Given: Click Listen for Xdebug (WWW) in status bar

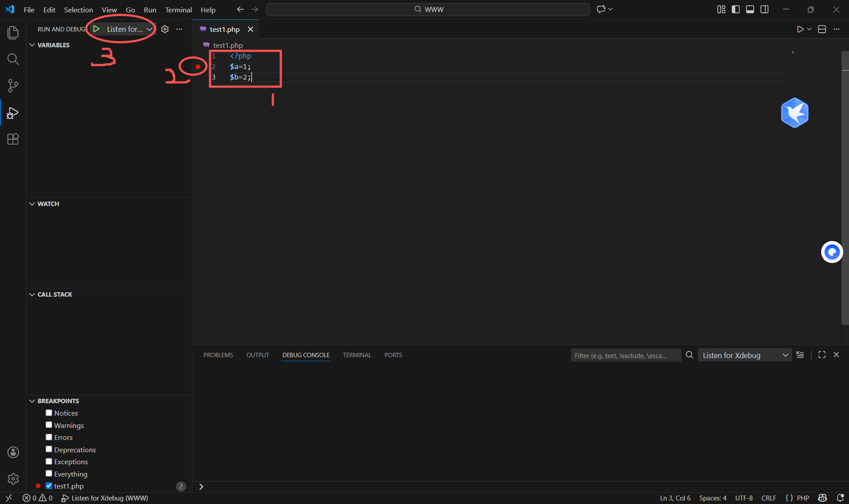Looking at the screenshot, I should [x=105, y=498].
